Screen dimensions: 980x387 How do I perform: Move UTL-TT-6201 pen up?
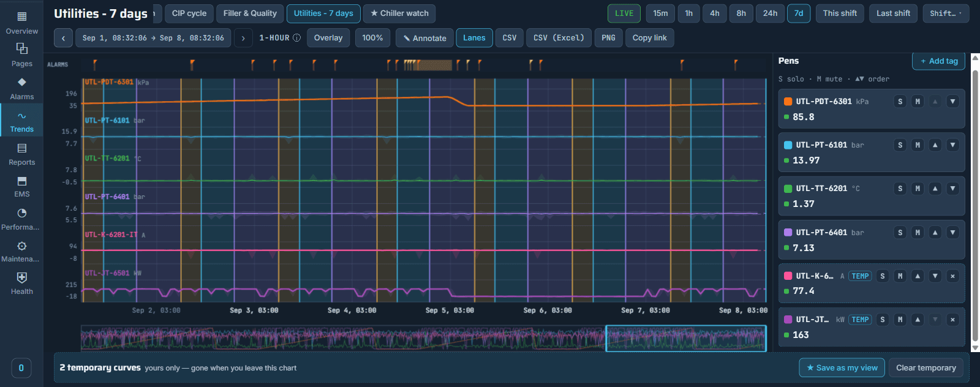coord(935,189)
